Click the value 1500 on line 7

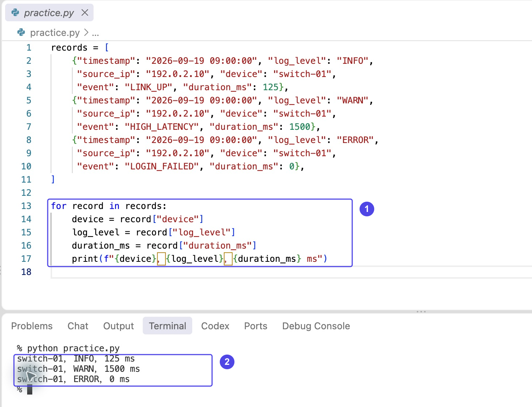pyautogui.click(x=300, y=127)
